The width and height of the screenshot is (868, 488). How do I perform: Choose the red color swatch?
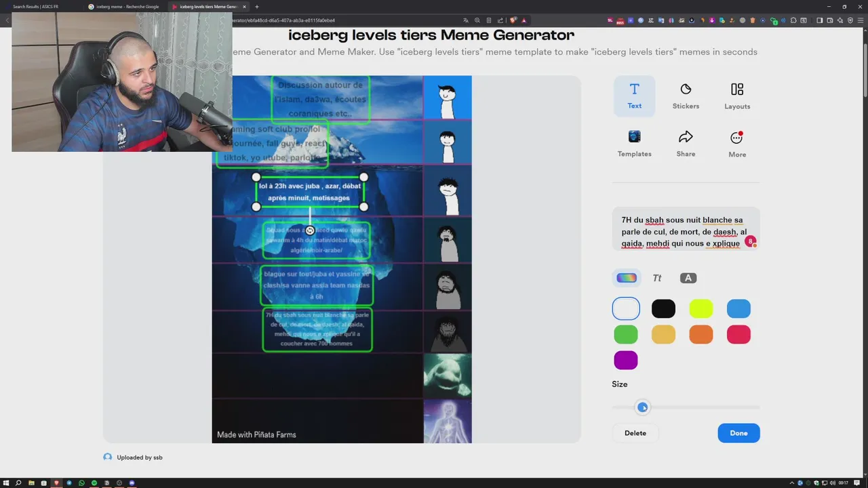click(738, 334)
